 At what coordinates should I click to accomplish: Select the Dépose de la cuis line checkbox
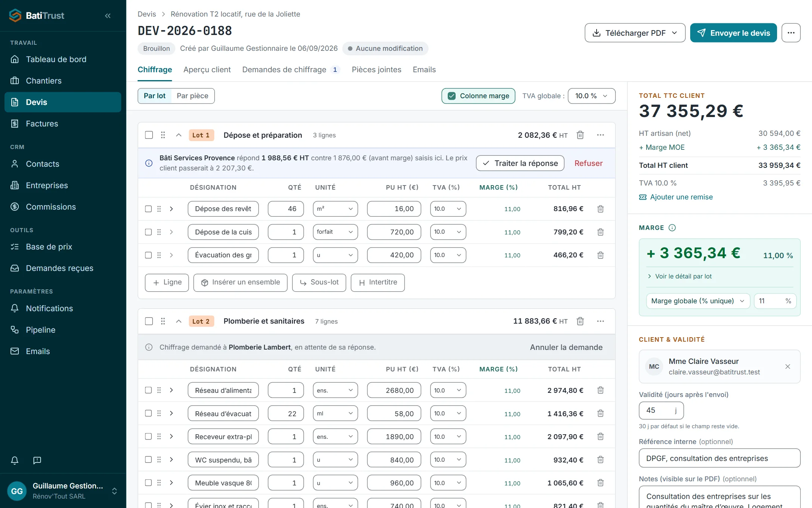[x=148, y=232]
